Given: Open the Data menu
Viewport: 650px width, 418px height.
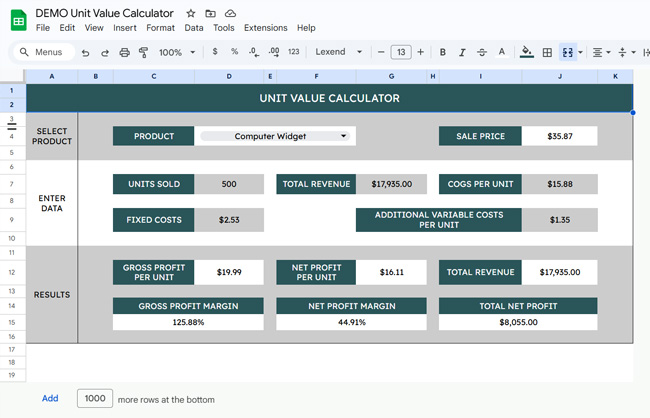Looking at the screenshot, I should 194,28.
